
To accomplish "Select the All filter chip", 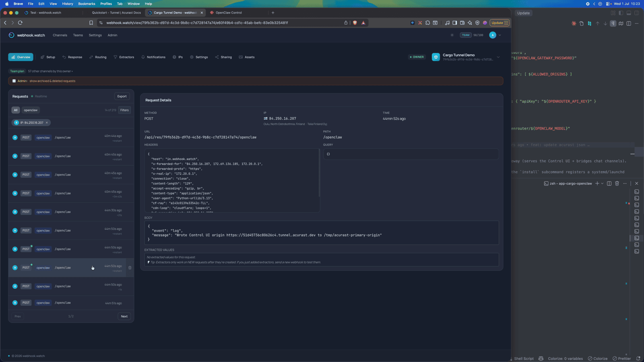I will coord(16,110).
